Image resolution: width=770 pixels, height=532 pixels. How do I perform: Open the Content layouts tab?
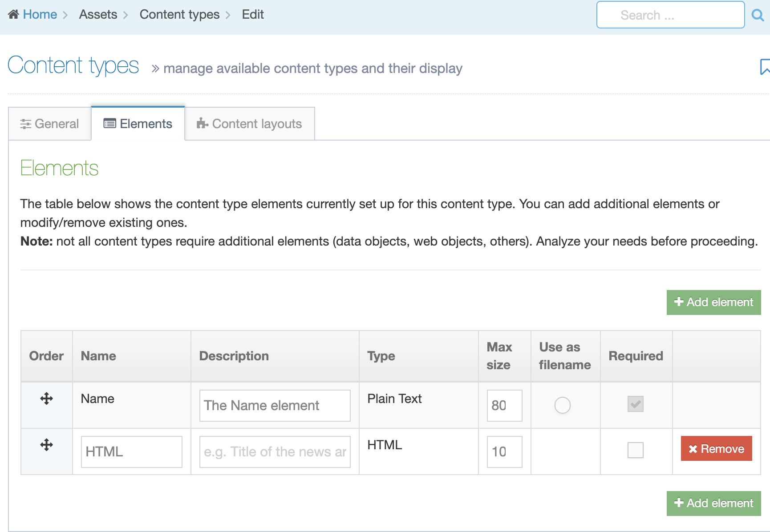249,124
